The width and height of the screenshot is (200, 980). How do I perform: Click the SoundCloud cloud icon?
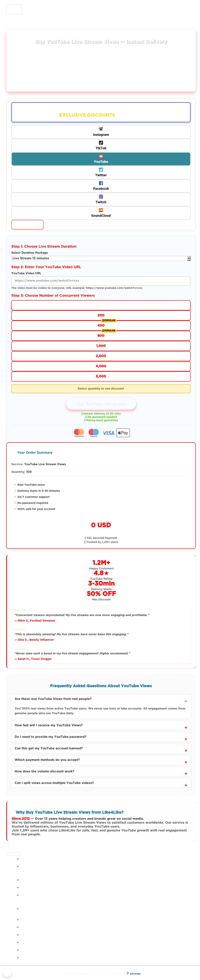pyautogui.click(x=101, y=210)
